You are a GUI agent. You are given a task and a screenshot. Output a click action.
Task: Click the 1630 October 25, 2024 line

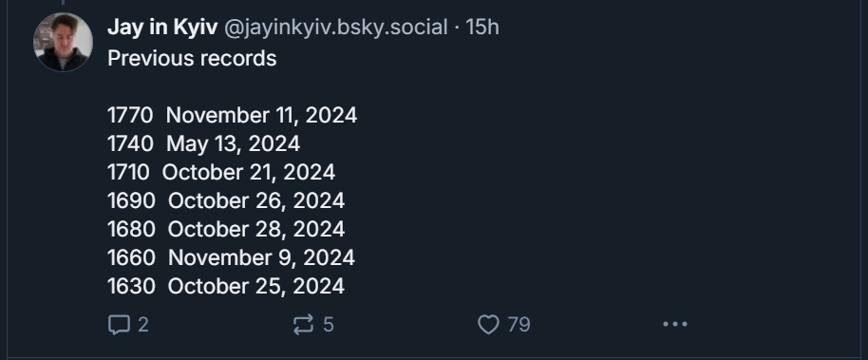[226, 286]
